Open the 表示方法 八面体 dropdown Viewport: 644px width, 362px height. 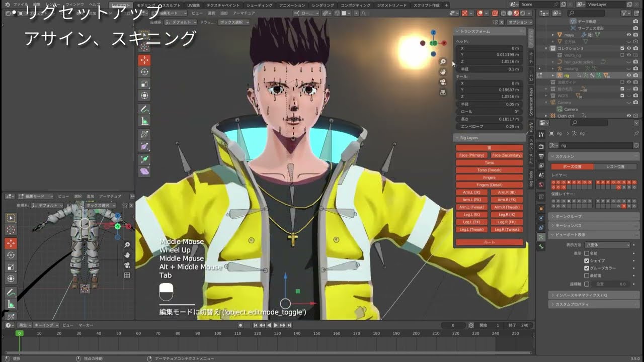(607, 245)
